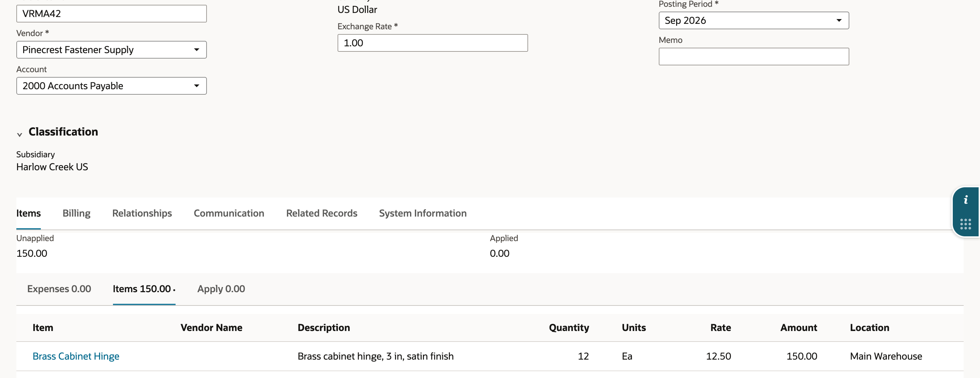This screenshot has height=378, width=980.
Task: Click the description 'Brass cabinet hinge, 3 in, satin finish'
Action: (375, 356)
